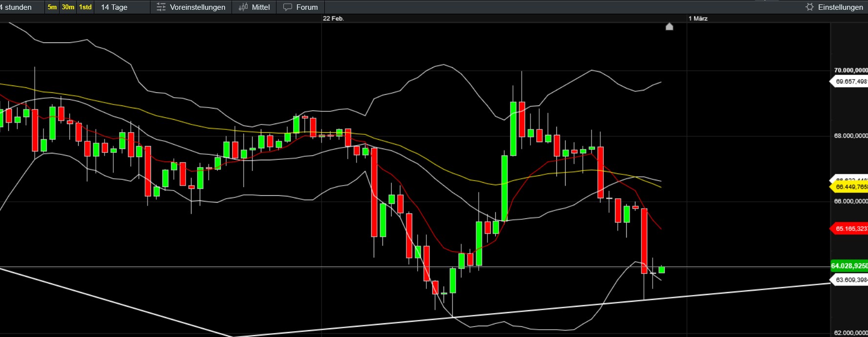Click the speech bubble Forum icon
The height and width of the screenshot is (337, 868).
pos(288,7)
